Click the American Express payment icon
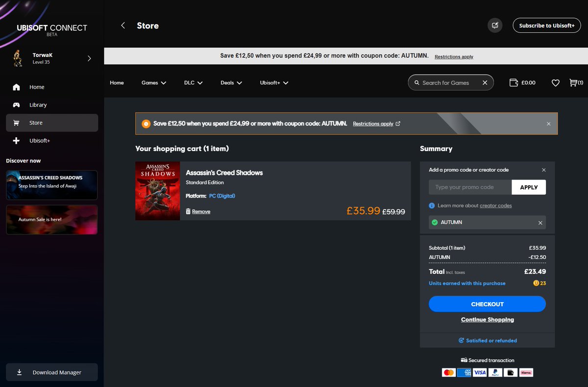The height and width of the screenshot is (387, 588). pyautogui.click(x=464, y=373)
